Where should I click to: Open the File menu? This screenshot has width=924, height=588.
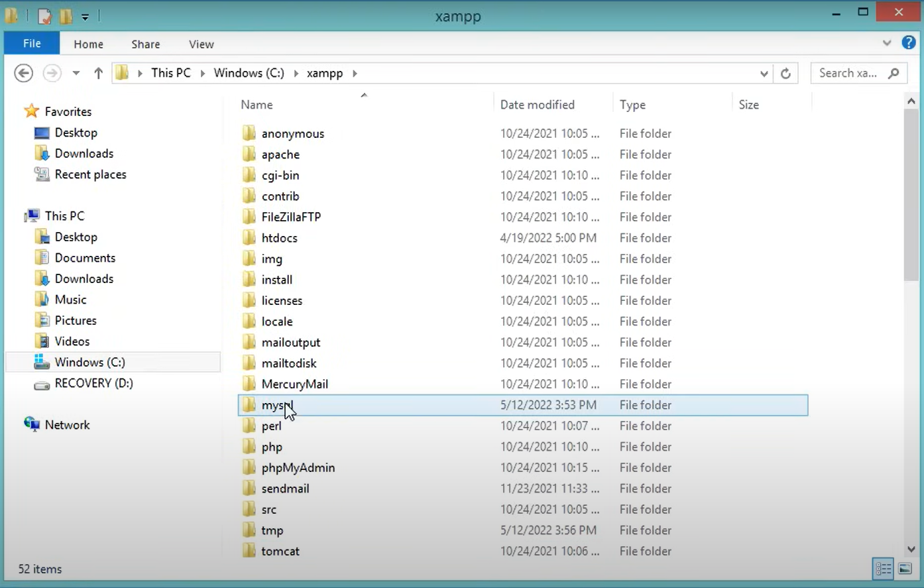tap(31, 43)
